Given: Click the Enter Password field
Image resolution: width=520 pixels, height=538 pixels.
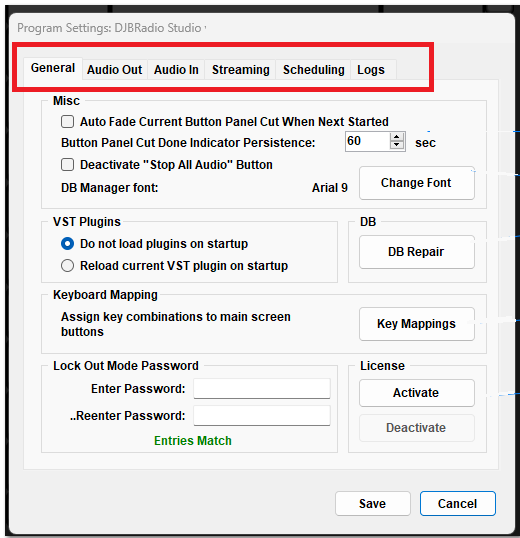Looking at the screenshot, I should [262, 389].
